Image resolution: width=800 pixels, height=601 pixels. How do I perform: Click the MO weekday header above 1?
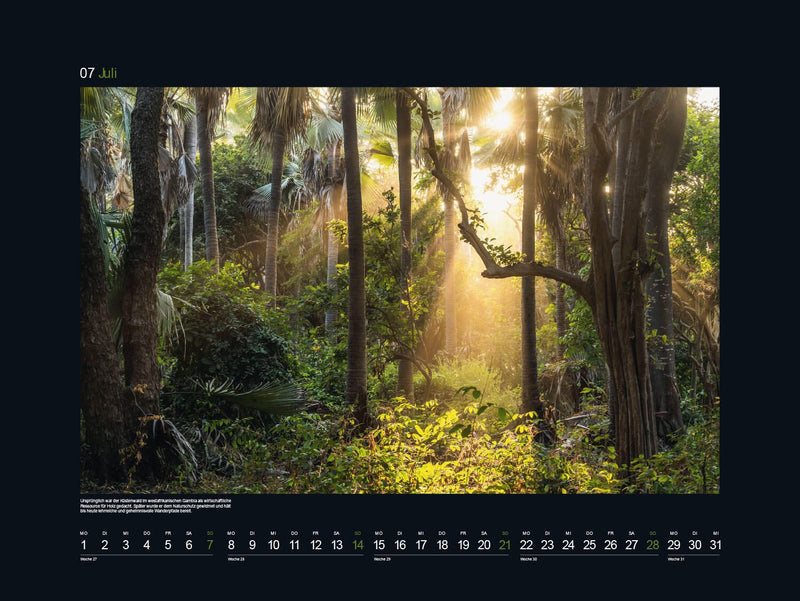[84, 533]
